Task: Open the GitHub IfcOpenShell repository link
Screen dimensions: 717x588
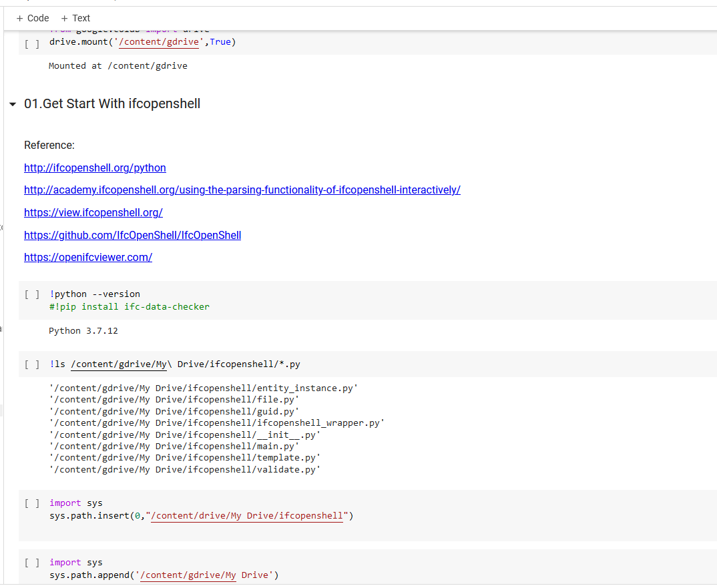Action: (132, 235)
